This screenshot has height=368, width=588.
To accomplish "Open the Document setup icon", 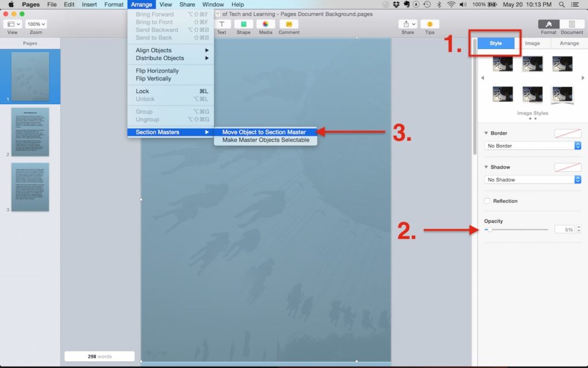I will tap(572, 24).
